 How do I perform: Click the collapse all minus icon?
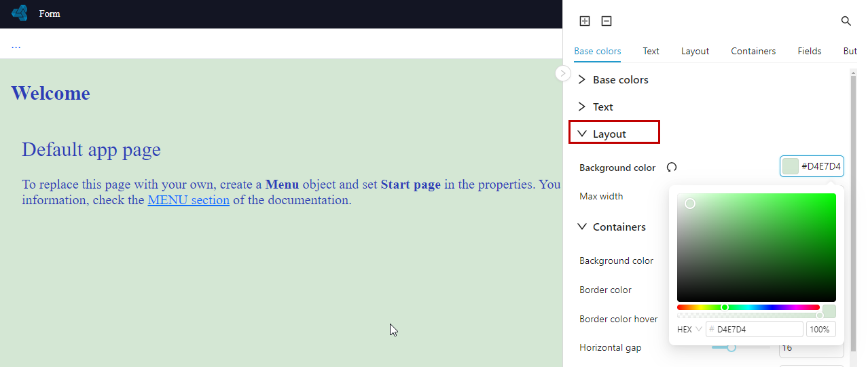click(x=607, y=21)
